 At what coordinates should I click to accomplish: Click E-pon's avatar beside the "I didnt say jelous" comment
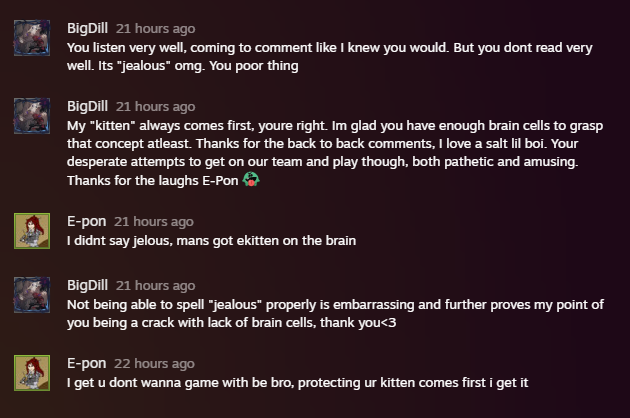(32, 231)
